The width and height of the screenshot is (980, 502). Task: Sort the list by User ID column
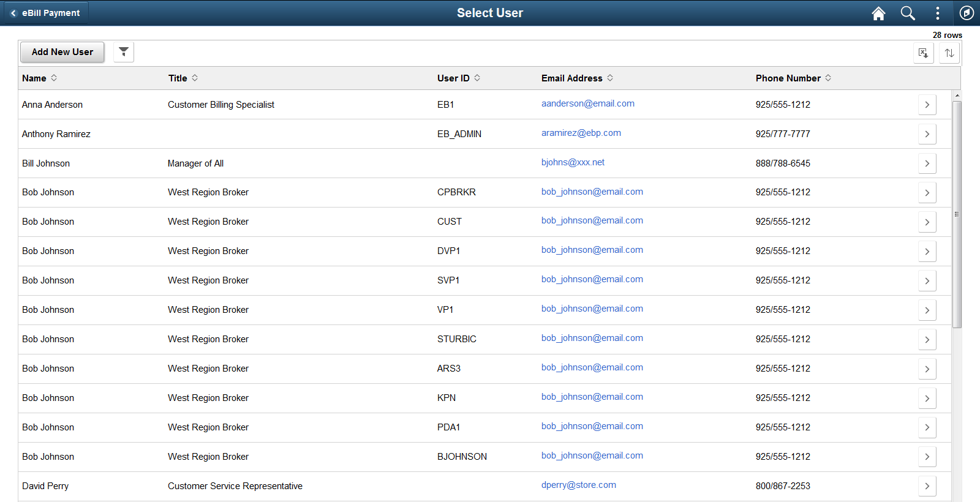click(459, 78)
